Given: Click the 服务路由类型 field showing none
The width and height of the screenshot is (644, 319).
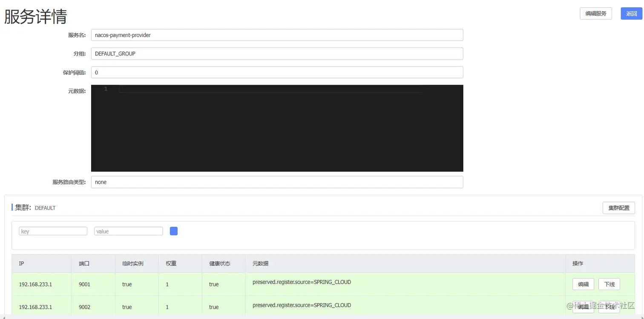Looking at the screenshot, I should coord(277,182).
